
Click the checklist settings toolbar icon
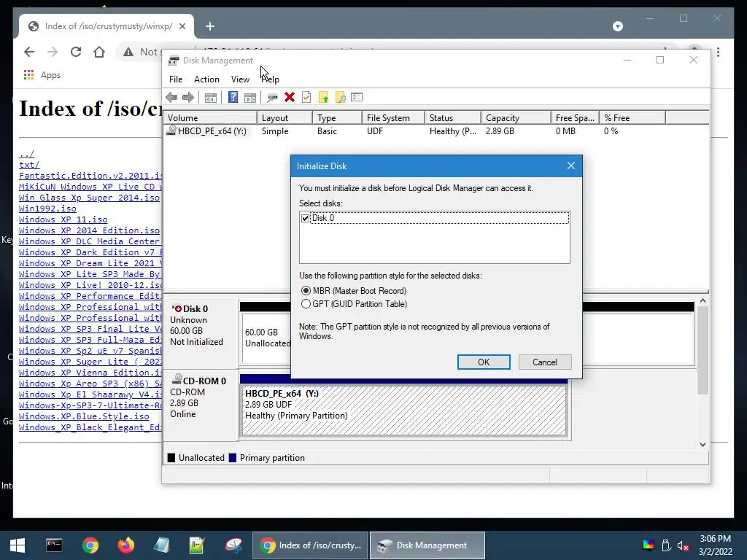(x=357, y=97)
